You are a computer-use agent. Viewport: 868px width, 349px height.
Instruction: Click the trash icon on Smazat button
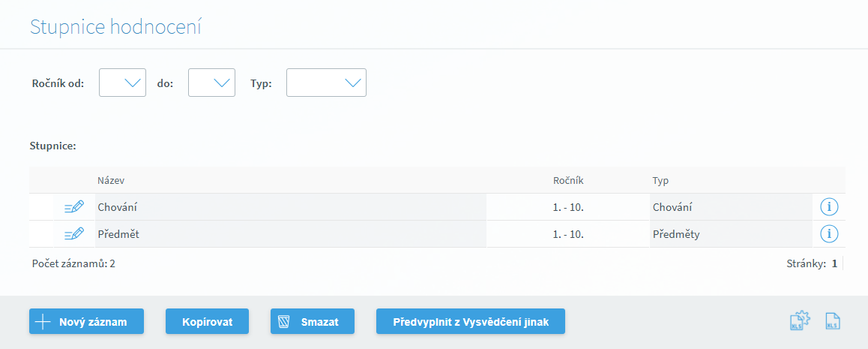pyautogui.click(x=284, y=322)
